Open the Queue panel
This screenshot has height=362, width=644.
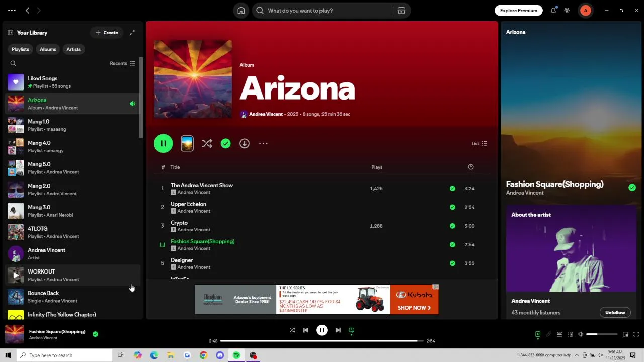click(559, 334)
